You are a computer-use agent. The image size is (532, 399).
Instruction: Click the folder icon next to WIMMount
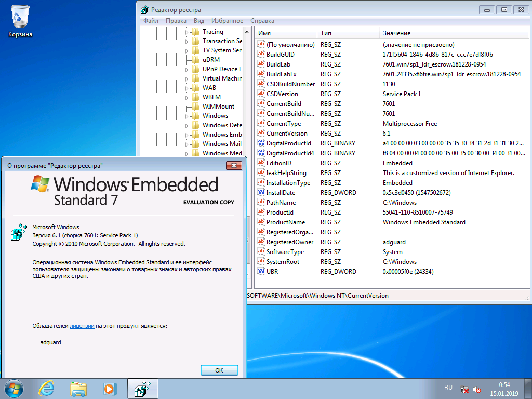(195, 107)
